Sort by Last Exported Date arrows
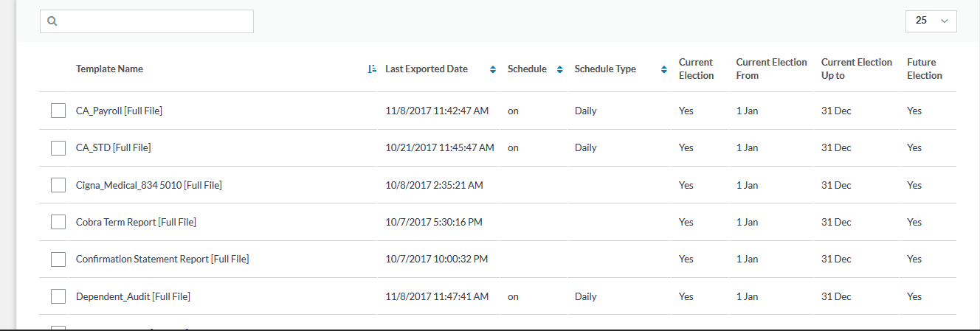The height and width of the screenshot is (331, 980). pos(493,69)
